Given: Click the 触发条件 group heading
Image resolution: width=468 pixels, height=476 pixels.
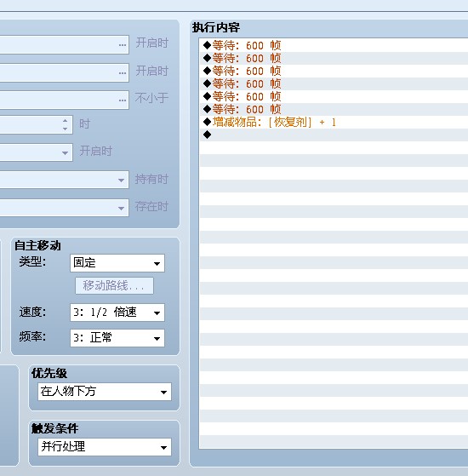Looking at the screenshot, I should (x=55, y=428).
